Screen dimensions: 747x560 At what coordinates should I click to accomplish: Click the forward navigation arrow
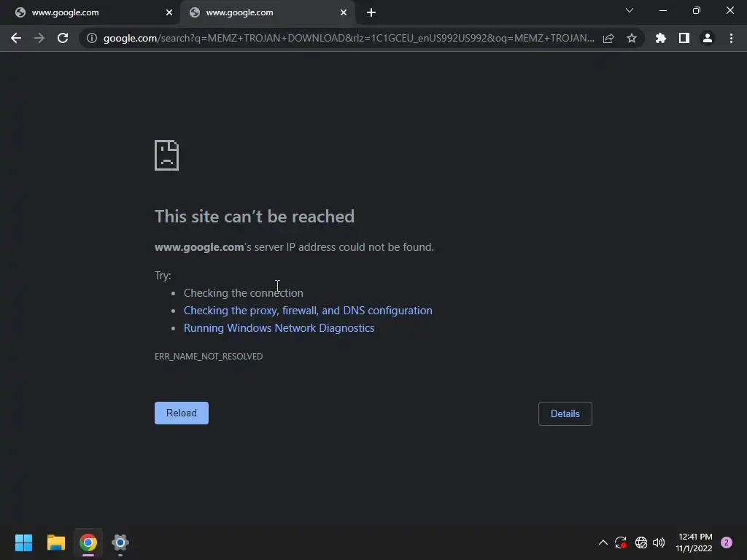coord(39,38)
